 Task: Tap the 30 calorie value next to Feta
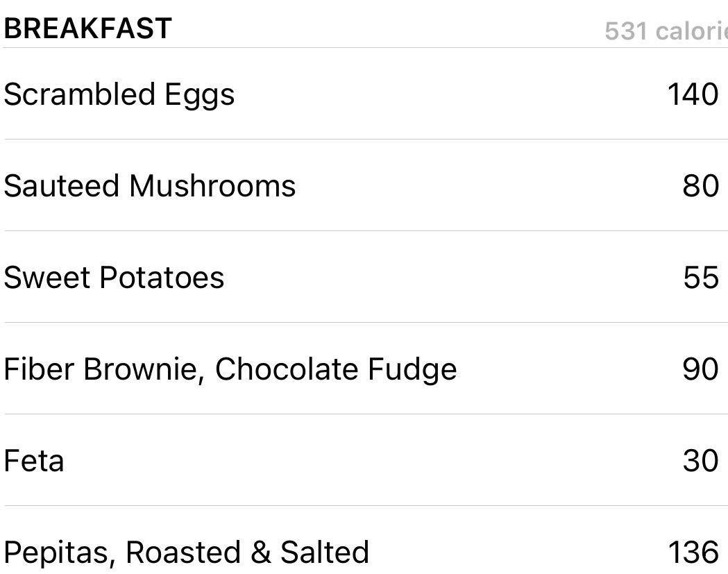[x=700, y=461]
